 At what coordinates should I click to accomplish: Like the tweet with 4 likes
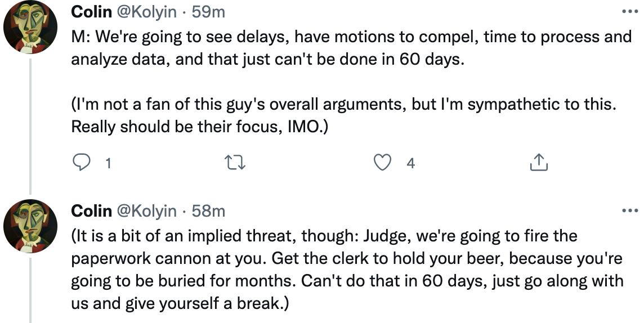[382, 163]
